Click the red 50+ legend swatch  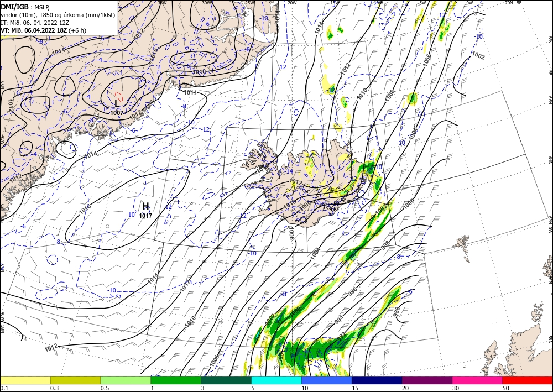click(x=528, y=380)
